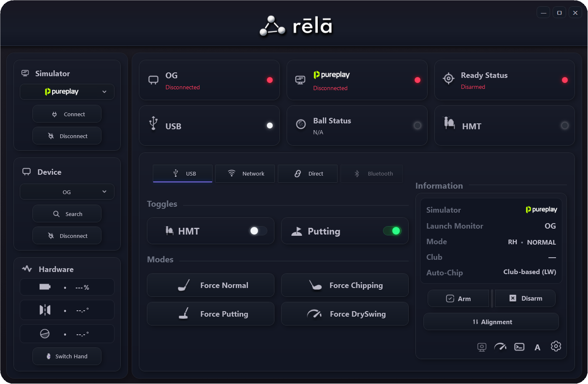Click the Hardware pulse icon
The width and height of the screenshot is (588, 384).
pos(27,269)
